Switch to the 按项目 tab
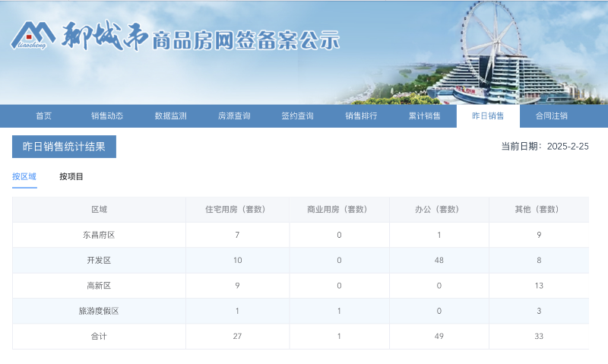 [x=71, y=177]
